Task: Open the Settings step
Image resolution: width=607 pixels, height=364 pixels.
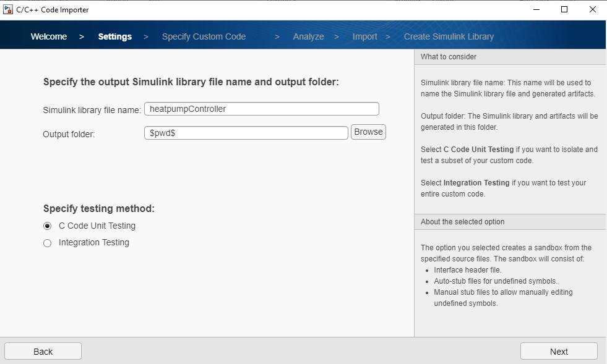Action: (114, 36)
